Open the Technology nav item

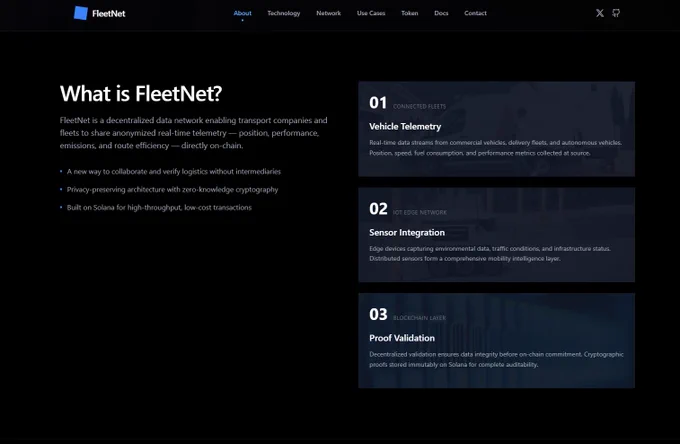click(x=284, y=13)
